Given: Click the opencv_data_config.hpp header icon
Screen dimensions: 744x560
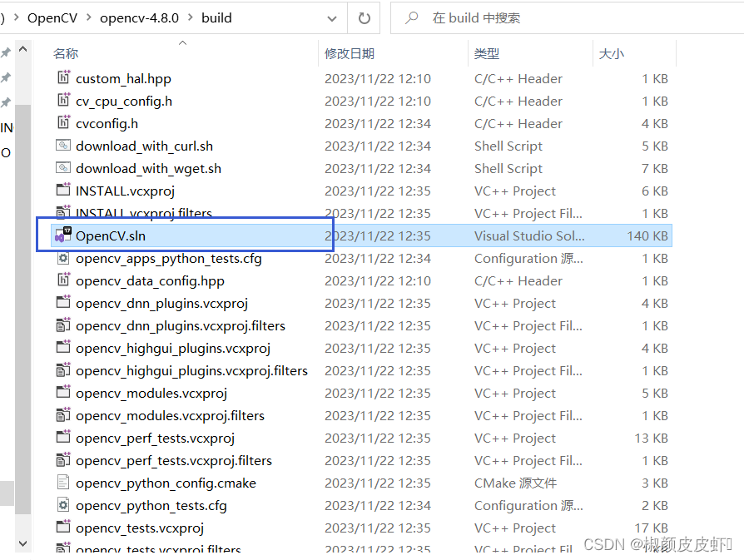Looking at the screenshot, I should coord(63,280).
